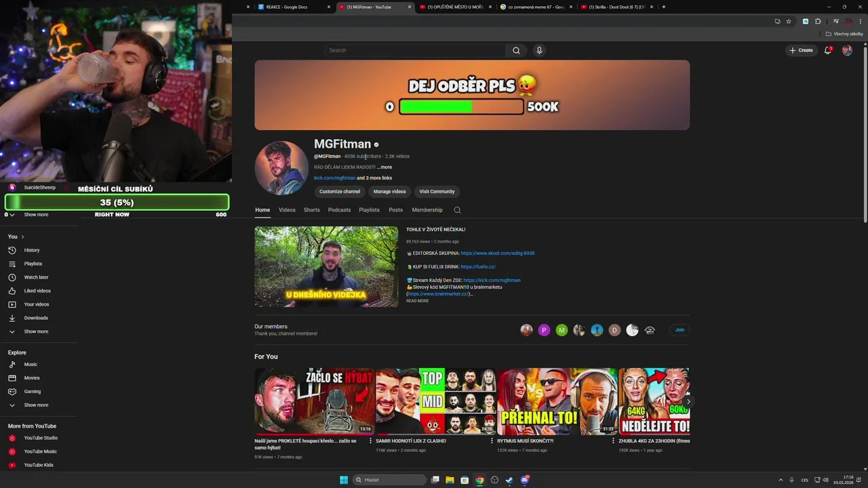Viewport: 868px width, 488px height.
Task: Play featured video TOHLE V ŽIVOTĚ NEČEKAL thumbnail
Action: [x=326, y=267]
